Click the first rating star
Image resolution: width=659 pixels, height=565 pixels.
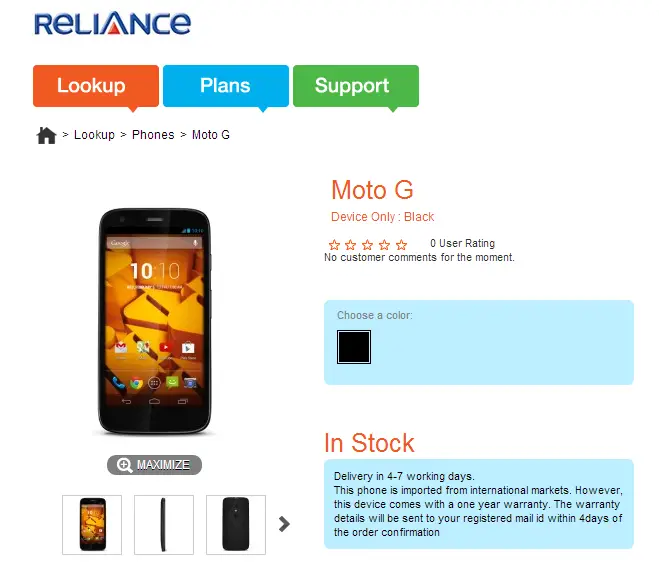click(x=335, y=245)
